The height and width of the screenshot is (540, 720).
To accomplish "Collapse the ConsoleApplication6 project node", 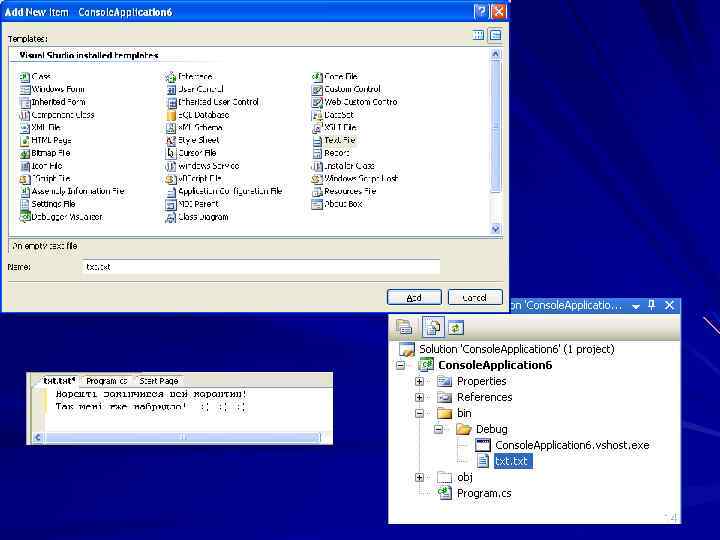I will click(400, 366).
